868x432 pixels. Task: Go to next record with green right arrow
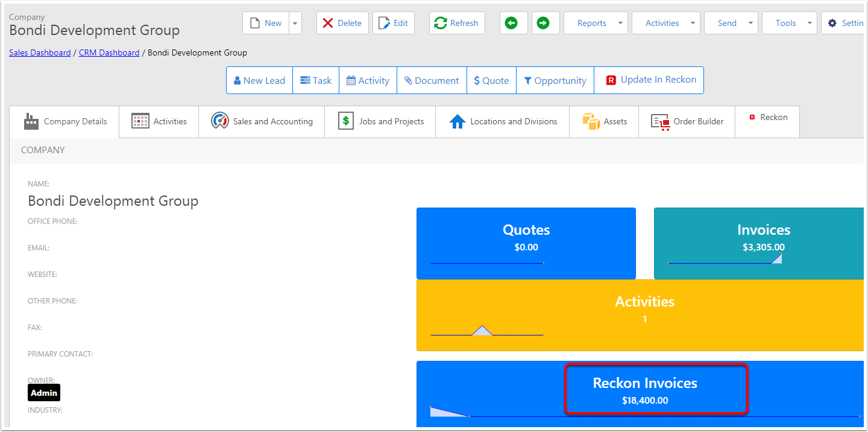pos(546,23)
